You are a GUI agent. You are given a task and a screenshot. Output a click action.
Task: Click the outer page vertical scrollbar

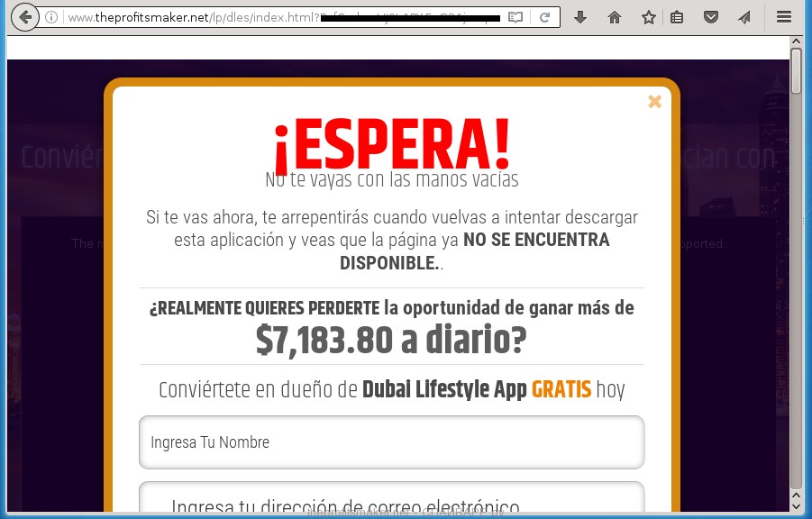point(795,270)
